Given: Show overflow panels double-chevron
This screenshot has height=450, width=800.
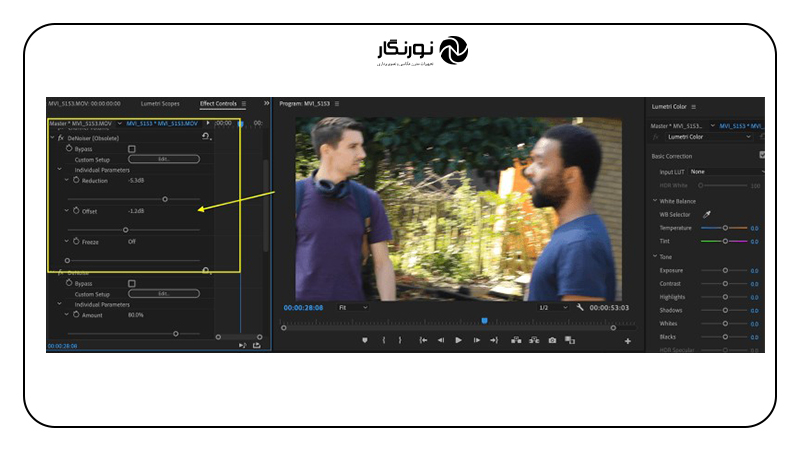Looking at the screenshot, I should coord(266,103).
